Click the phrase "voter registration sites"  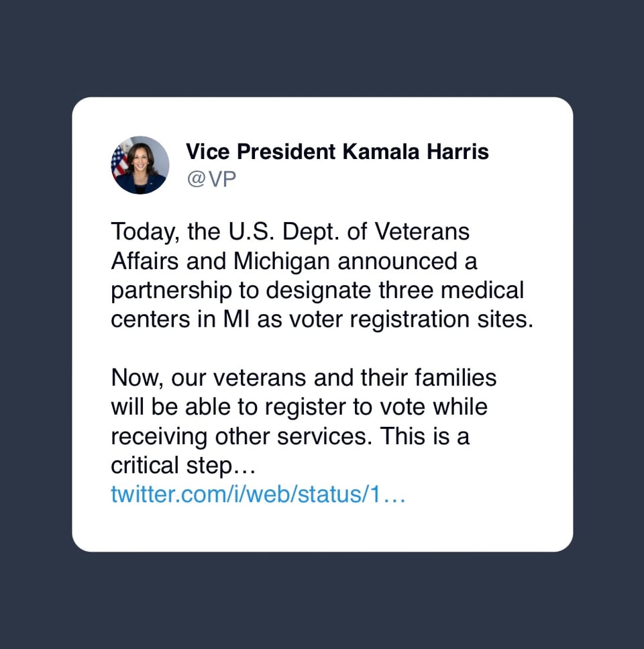tap(411, 319)
